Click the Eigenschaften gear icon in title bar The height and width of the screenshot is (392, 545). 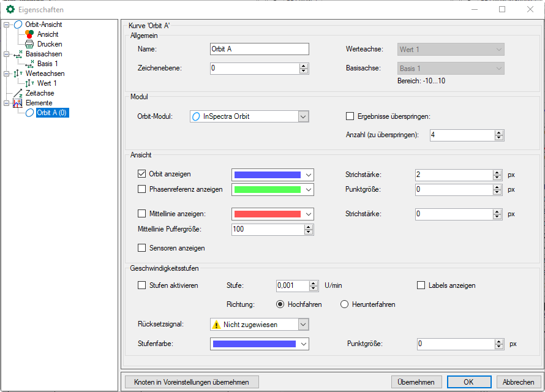click(10, 9)
